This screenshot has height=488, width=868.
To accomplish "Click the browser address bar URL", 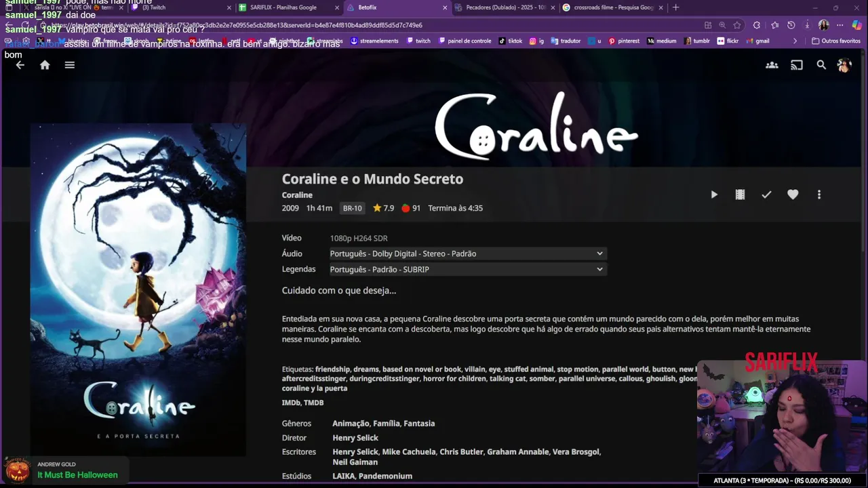I will [237, 25].
